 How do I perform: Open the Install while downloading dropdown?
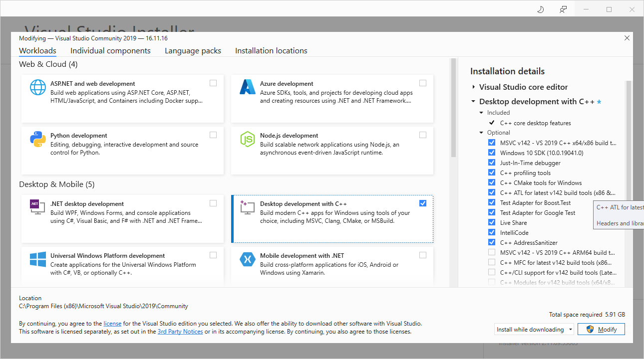(x=534, y=330)
